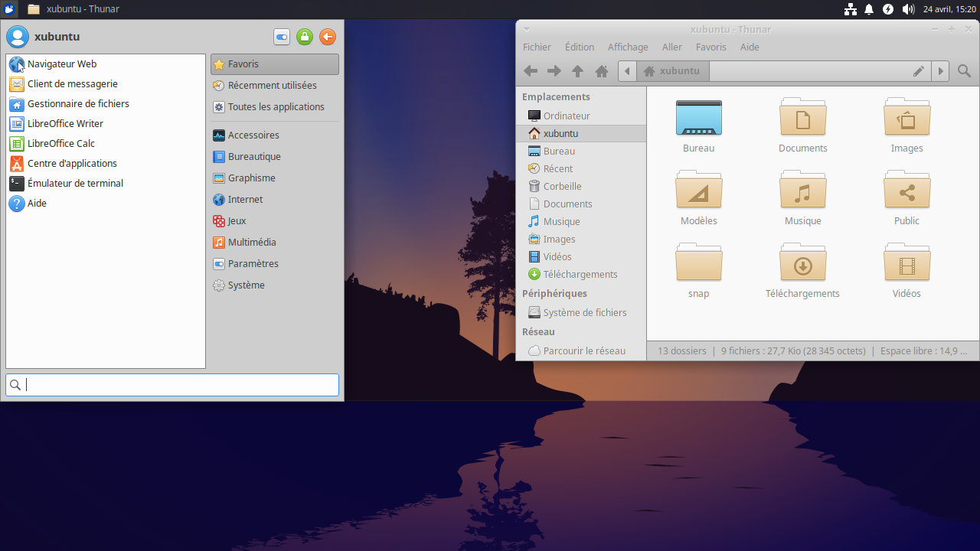Toggle path bar edit pencil button
This screenshot has height=551, width=980.
pos(918,71)
